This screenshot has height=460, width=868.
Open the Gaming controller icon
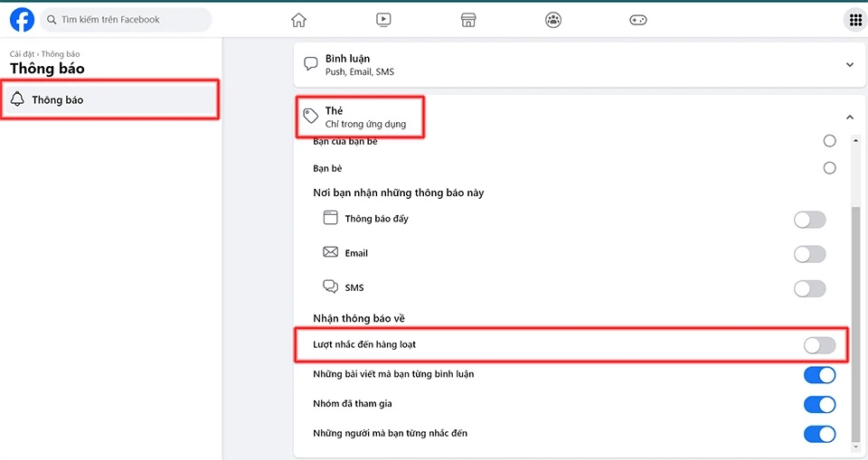click(637, 20)
